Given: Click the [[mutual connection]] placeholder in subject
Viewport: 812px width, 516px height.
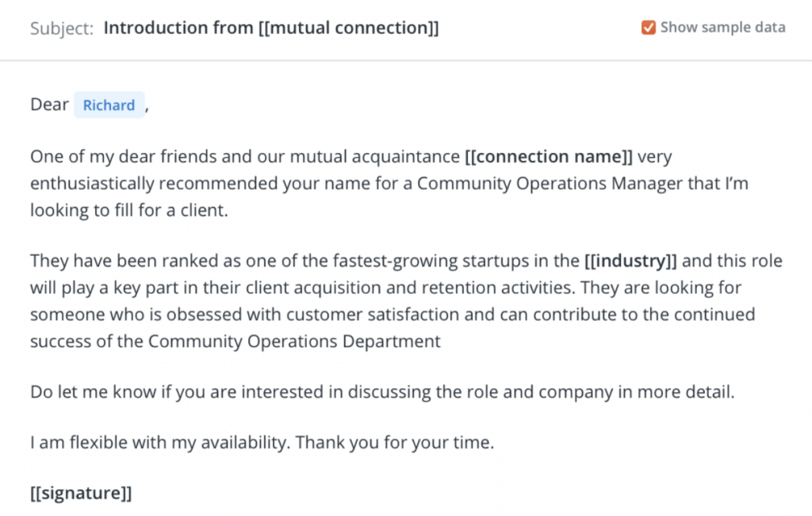Looking at the screenshot, I should coord(349,28).
